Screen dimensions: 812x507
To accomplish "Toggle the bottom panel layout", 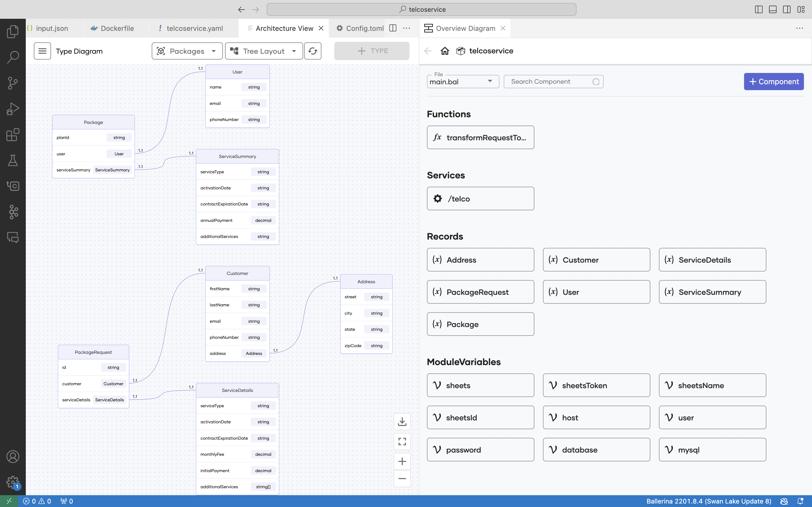I will click(773, 9).
